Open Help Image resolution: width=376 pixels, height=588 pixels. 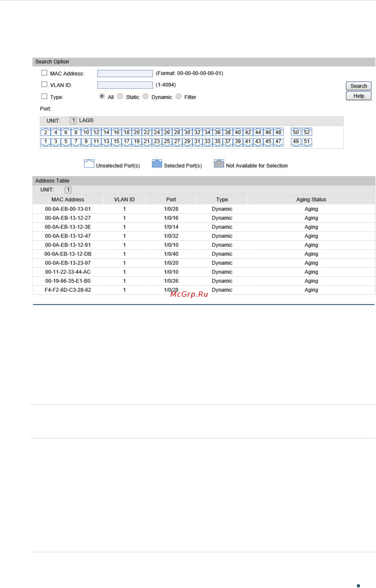(359, 96)
